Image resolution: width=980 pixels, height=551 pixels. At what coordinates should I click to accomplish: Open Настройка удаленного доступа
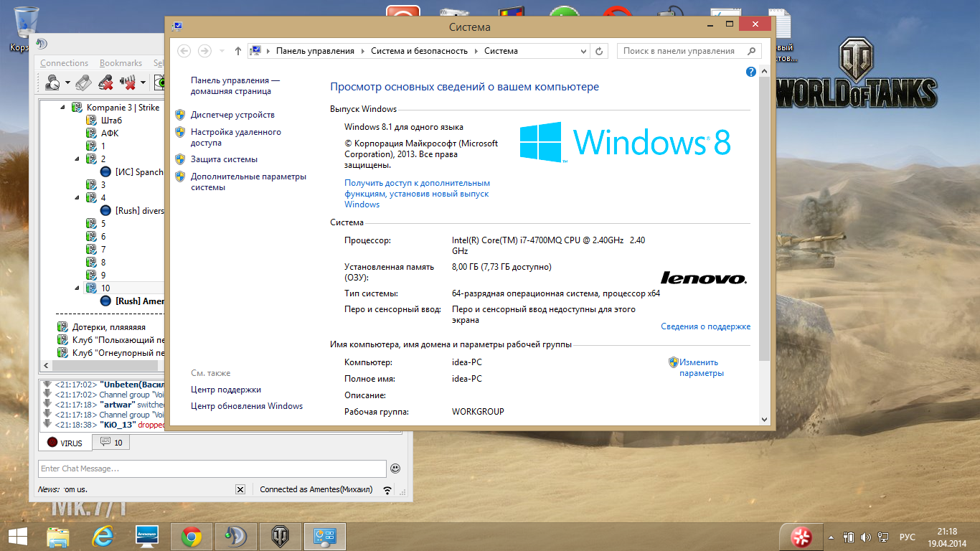click(x=236, y=138)
